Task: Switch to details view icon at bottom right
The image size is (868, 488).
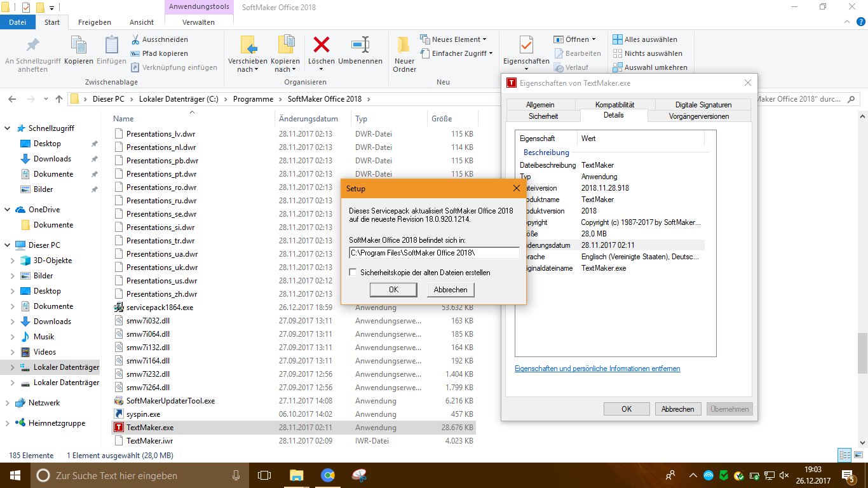Action: (844, 456)
